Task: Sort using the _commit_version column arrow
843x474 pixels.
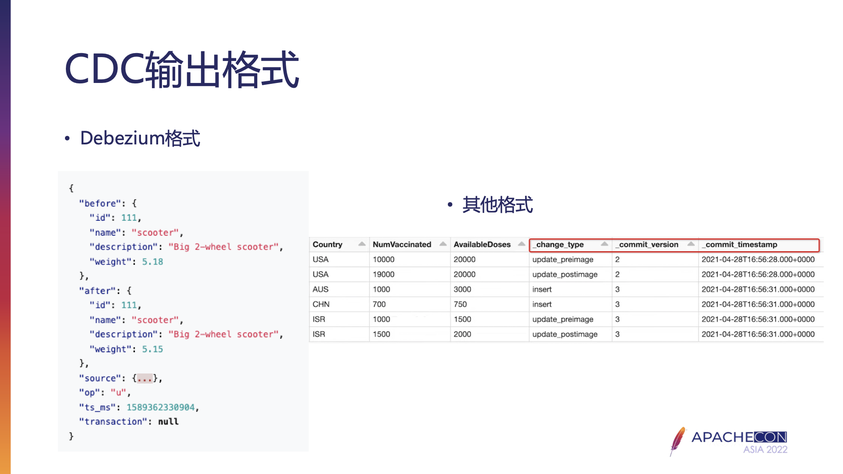Action: coord(691,244)
